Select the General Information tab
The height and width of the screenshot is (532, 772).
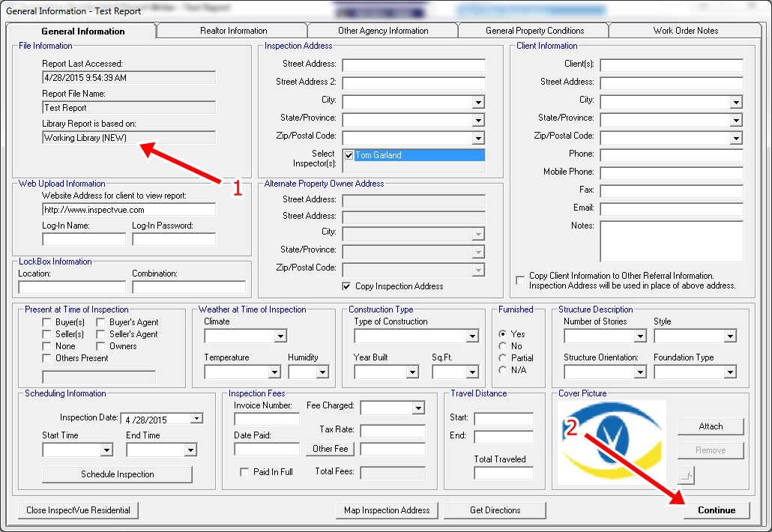click(x=82, y=31)
